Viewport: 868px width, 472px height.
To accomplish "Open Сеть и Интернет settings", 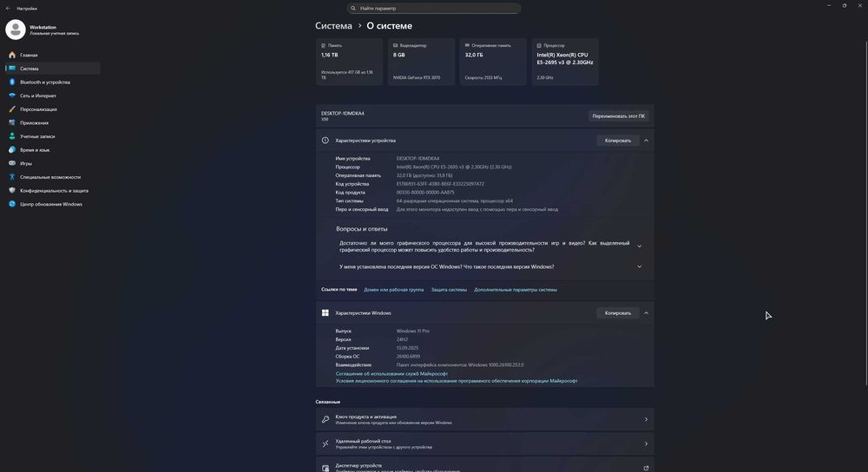I will pyautogui.click(x=53, y=95).
